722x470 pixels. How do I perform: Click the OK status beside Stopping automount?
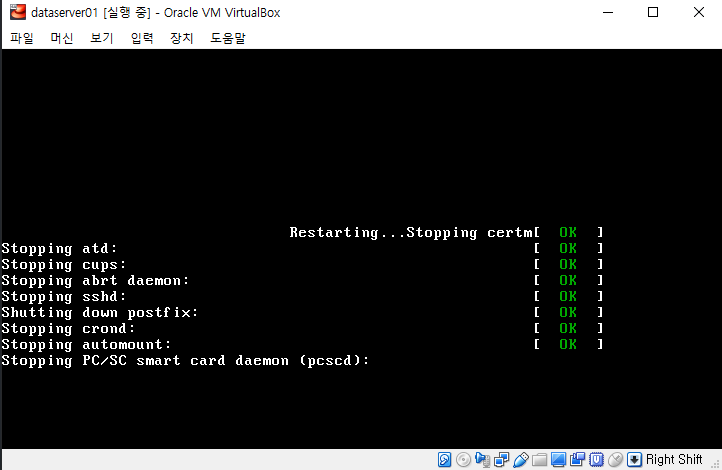pyautogui.click(x=568, y=344)
